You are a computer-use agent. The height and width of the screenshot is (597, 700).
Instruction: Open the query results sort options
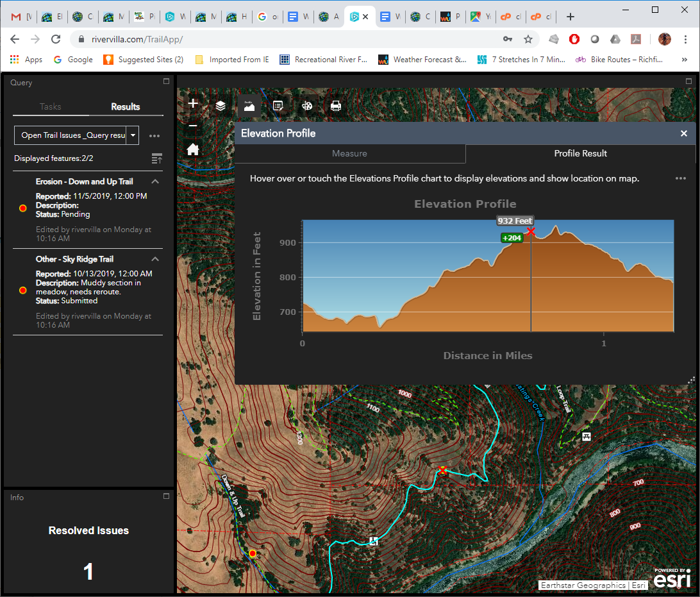click(157, 158)
